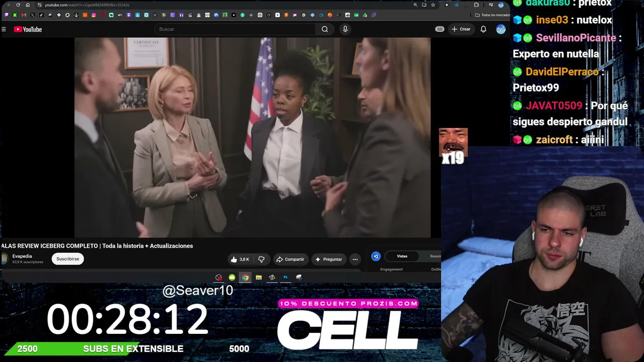Viewport: 644px width, 362px height.
Task: Reload the page in the browser
Action: [18, 5]
